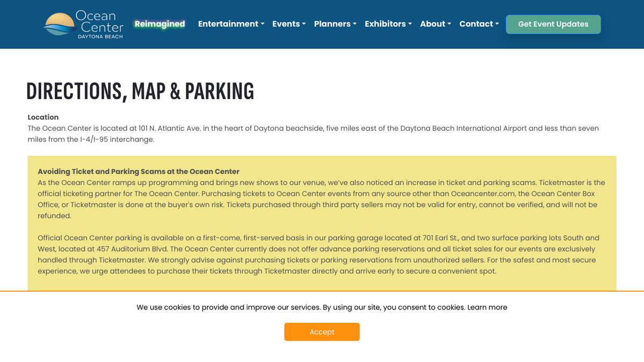Select Planners from the top navigation

coord(332,24)
